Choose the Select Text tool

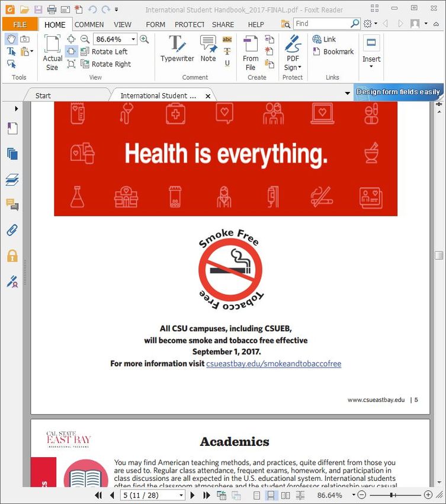coord(11,52)
